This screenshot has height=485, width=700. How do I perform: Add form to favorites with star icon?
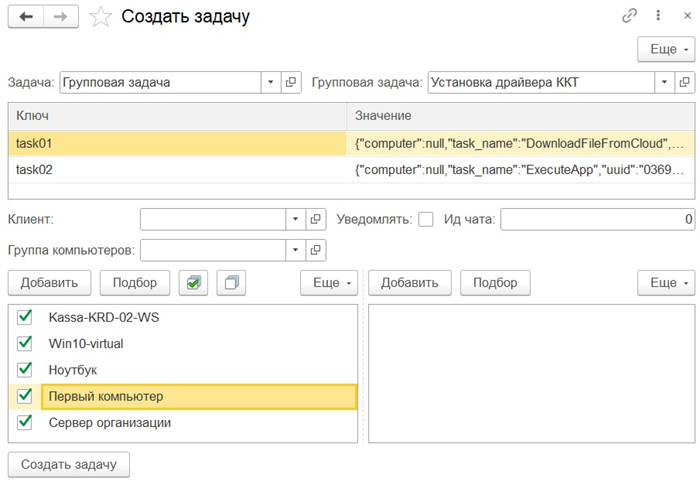click(x=100, y=17)
